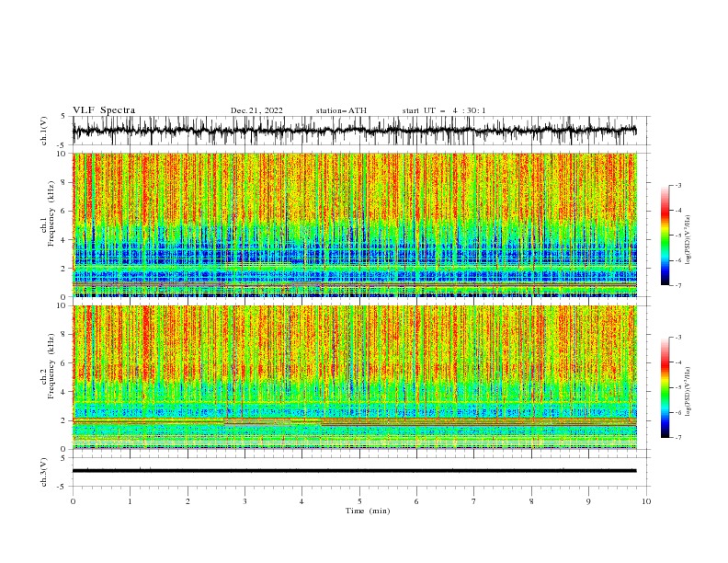The width and height of the screenshot is (728, 563).
Task: Click the flat ch.3 voltage trace
Action: (354, 471)
